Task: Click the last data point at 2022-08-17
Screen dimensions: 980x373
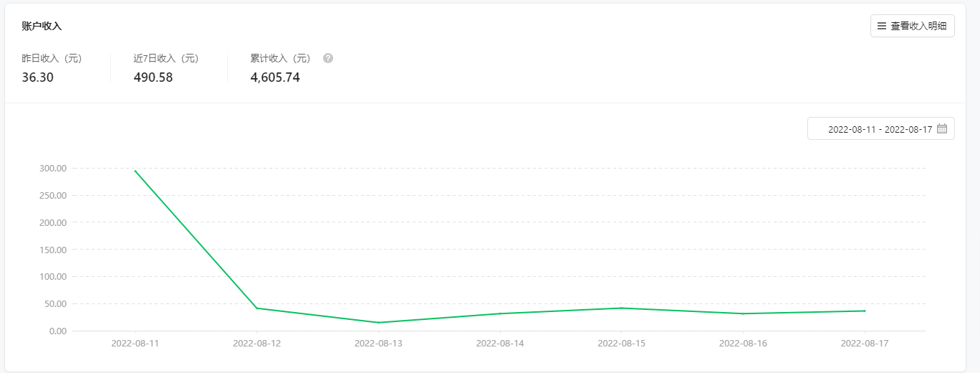Action: pyautogui.click(x=864, y=311)
